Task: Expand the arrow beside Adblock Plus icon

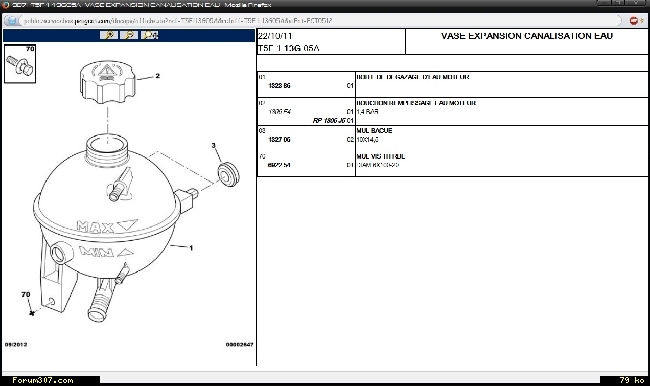Action: tap(642, 20)
